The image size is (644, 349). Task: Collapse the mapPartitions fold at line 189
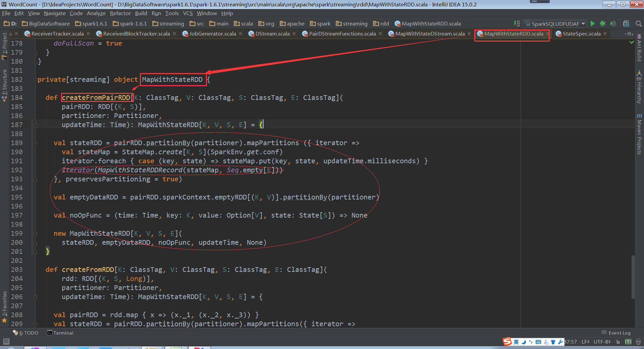35,143
